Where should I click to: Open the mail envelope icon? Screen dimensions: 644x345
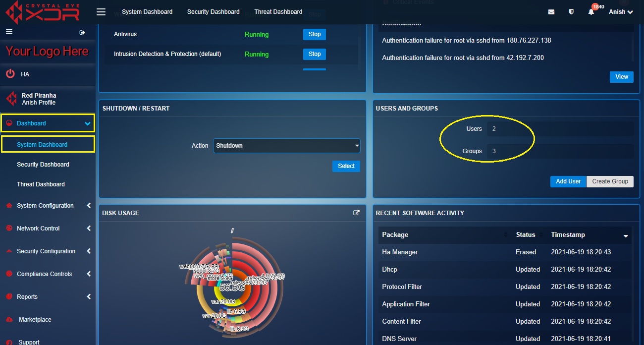click(x=551, y=12)
